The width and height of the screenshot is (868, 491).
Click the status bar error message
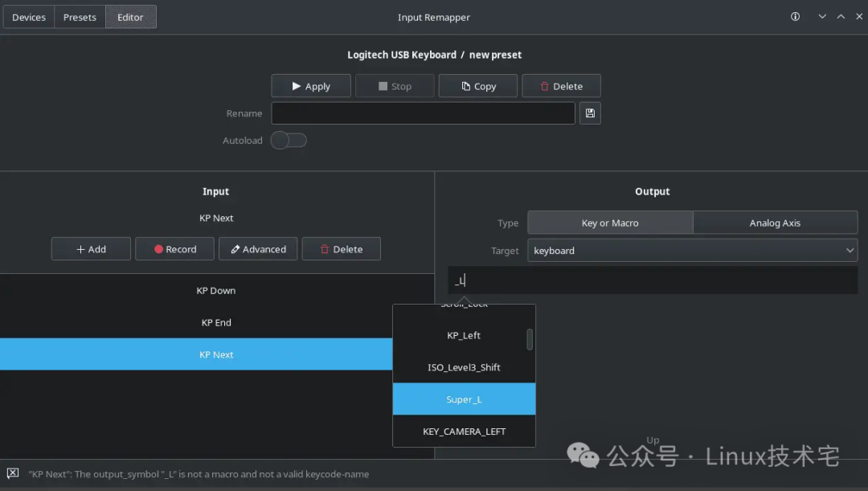(x=199, y=474)
